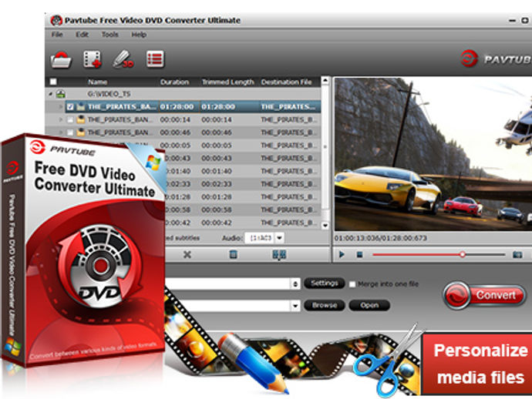
Task: Check the 00:00:14 title checkbox
Action: (x=70, y=119)
